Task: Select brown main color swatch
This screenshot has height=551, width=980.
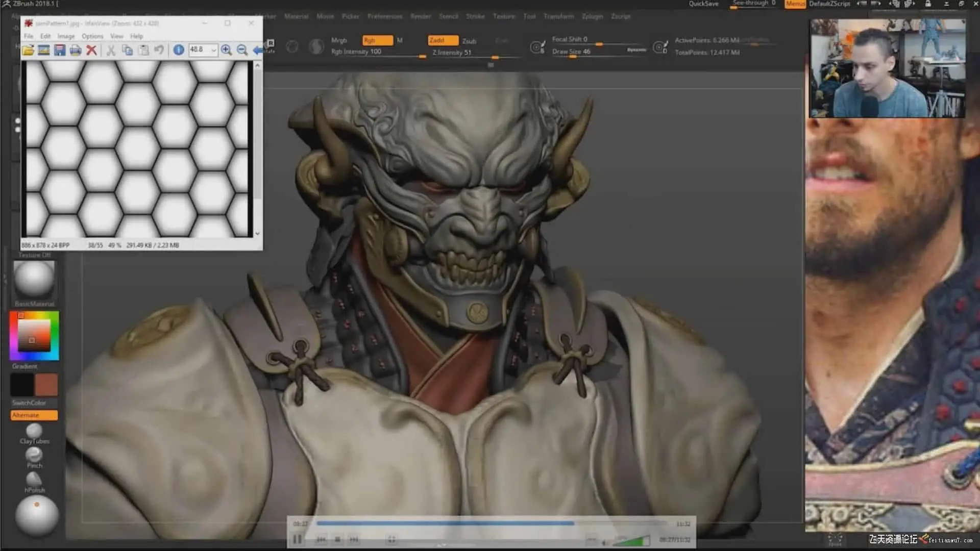Action: click(46, 385)
